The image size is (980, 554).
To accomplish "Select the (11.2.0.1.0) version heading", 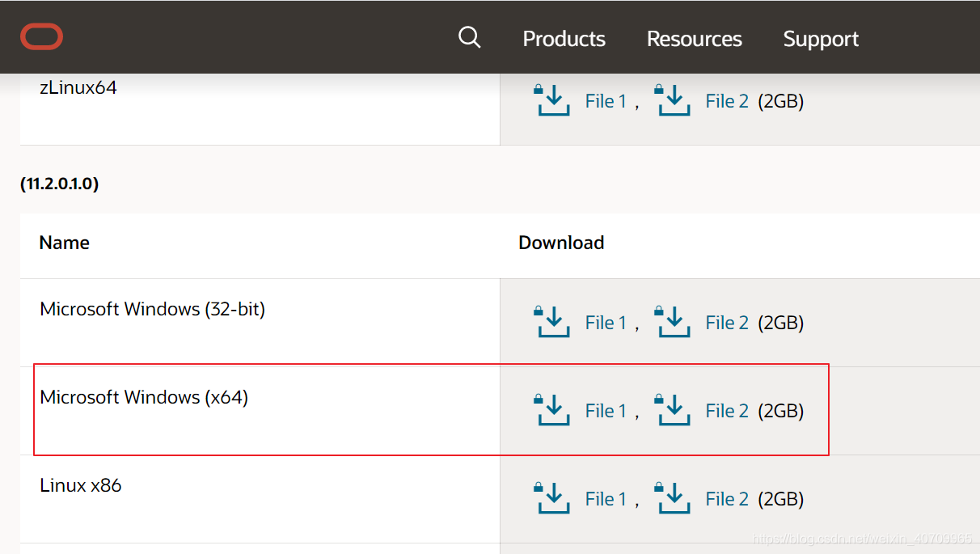I will click(x=59, y=184).
